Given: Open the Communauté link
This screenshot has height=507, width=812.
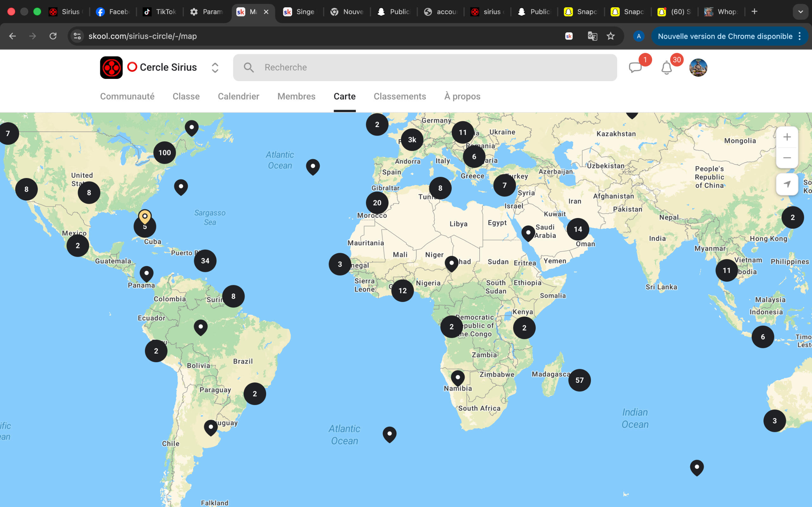Looking at the screenshot, I should tap(127, 97).
